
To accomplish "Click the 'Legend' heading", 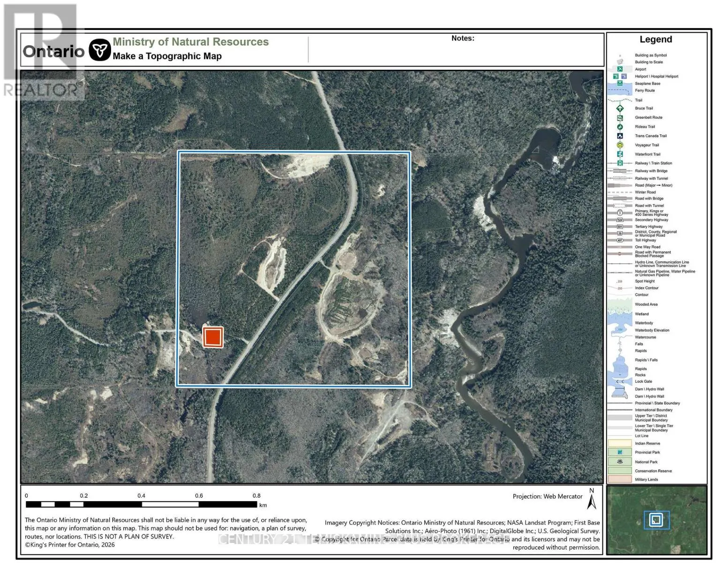I will click(656, 39).
